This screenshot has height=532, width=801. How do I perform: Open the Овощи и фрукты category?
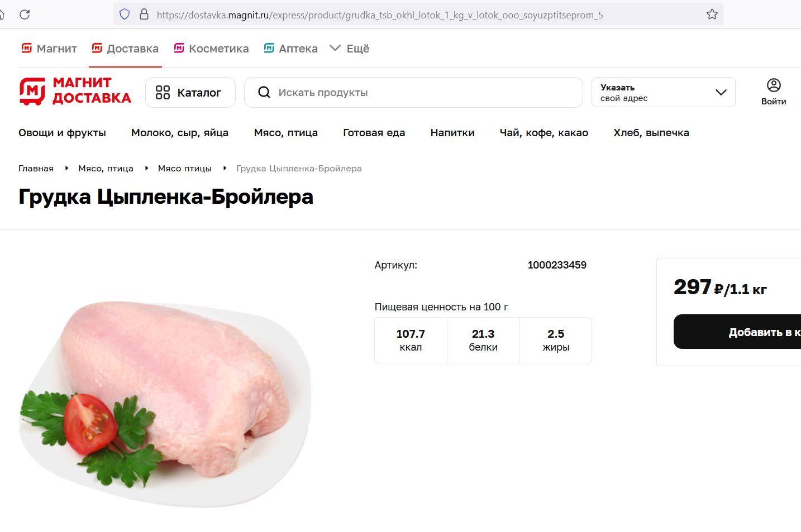click(x=62, y=133)
